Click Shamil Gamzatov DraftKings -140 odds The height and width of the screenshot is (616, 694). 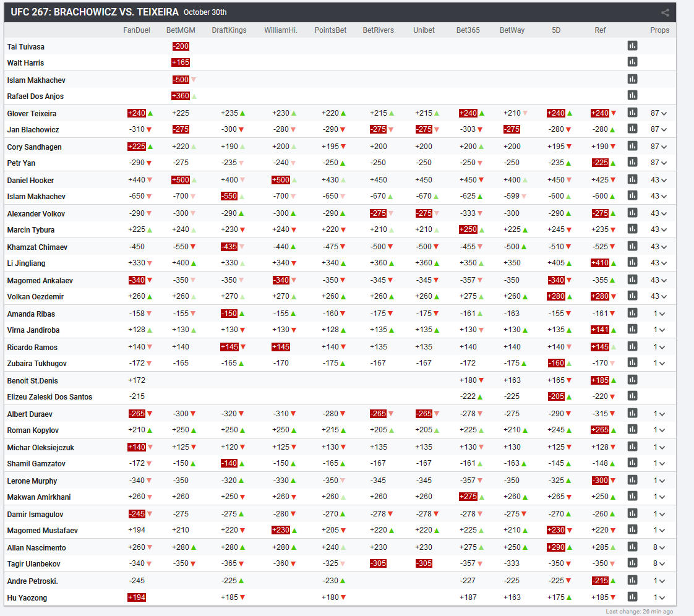click(x=229, y=463)
